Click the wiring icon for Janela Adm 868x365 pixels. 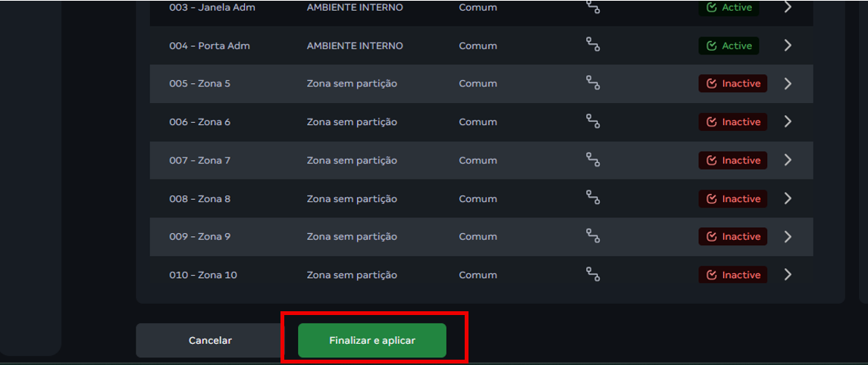pyautogui.click(x=593, y=8)
